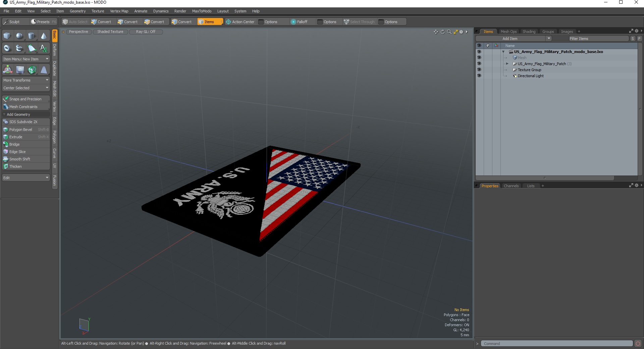Click the Directional Light item icon

click(515, 76)
